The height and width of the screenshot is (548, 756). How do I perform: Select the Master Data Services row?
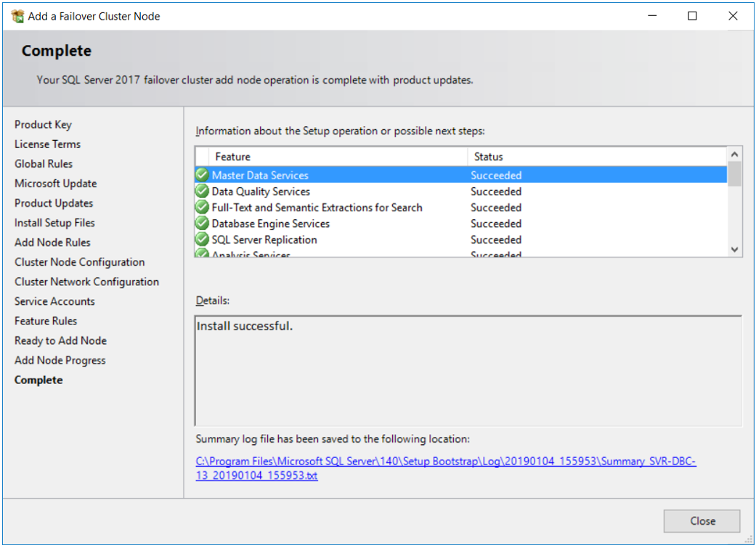460,175
